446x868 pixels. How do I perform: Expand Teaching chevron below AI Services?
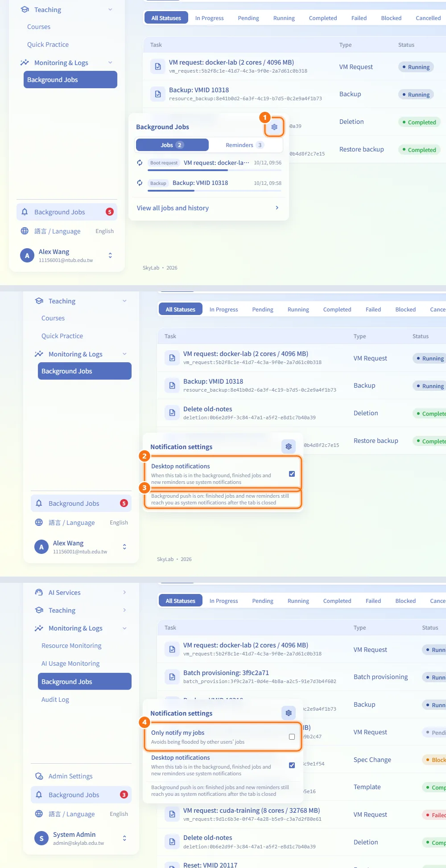124,610
